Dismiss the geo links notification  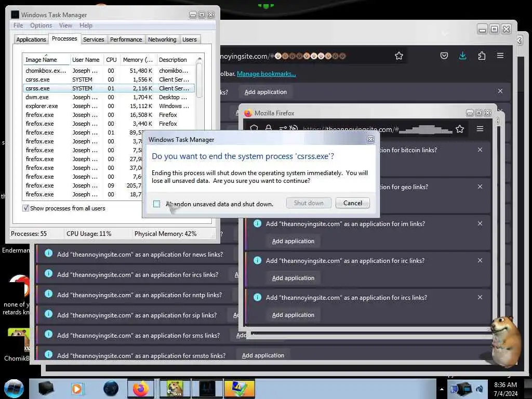point(480,187)
